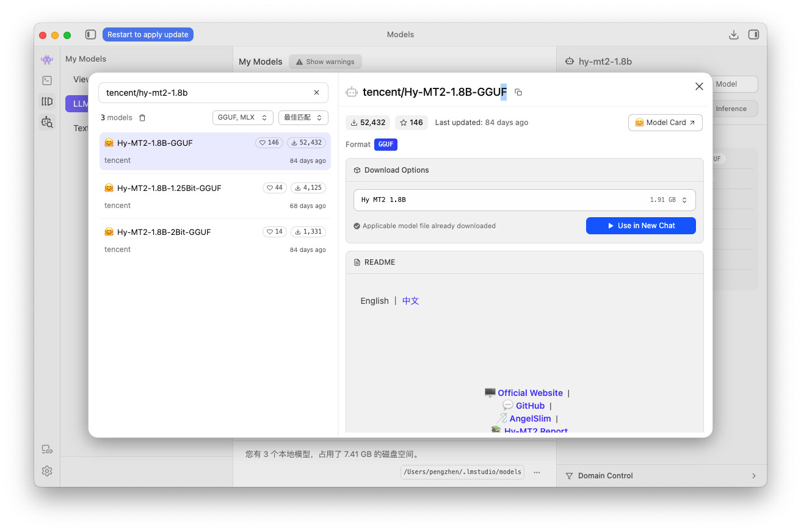
Task: Click the star badge showing 146
Action: [411, 123]
